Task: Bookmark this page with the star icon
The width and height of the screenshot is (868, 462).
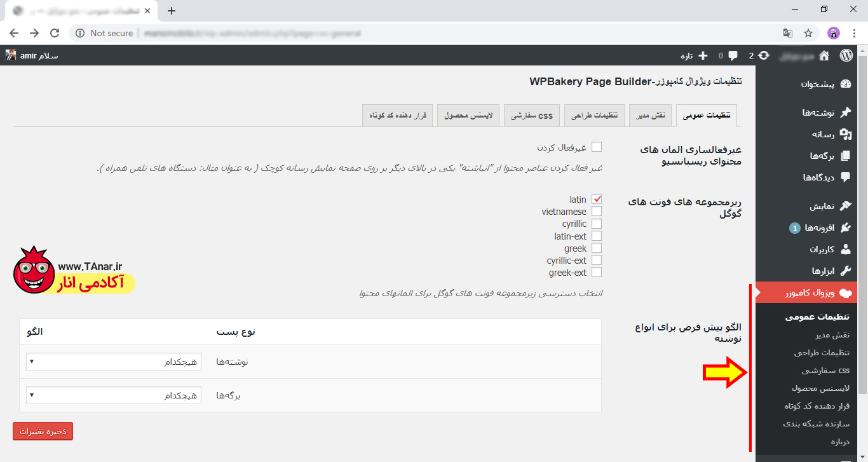Action: pos(808,33)
